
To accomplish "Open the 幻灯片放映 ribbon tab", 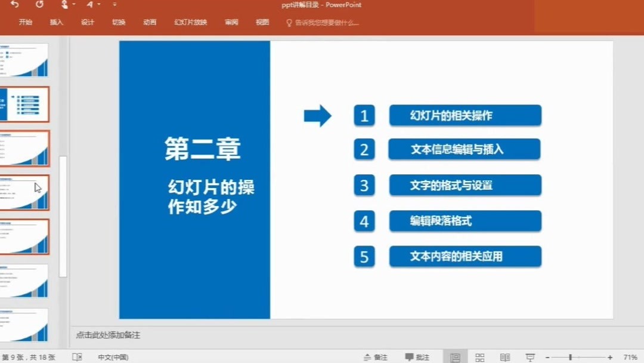I will [191, 22].
